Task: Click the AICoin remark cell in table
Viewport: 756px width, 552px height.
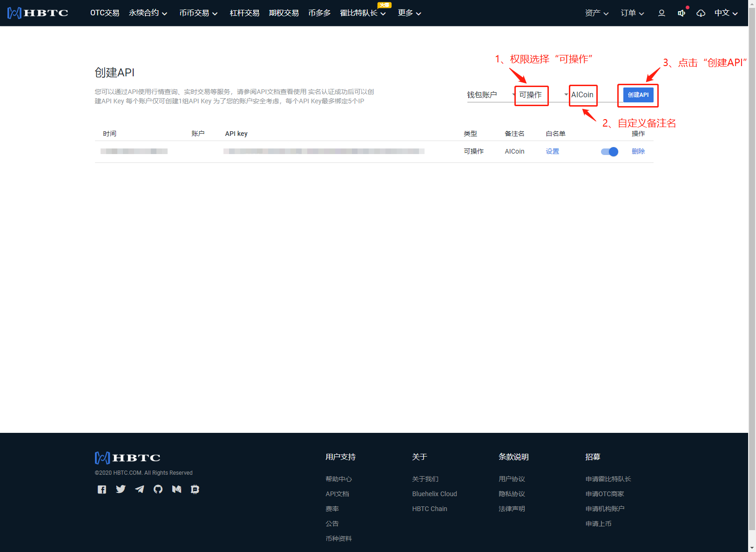Action: 514,151
